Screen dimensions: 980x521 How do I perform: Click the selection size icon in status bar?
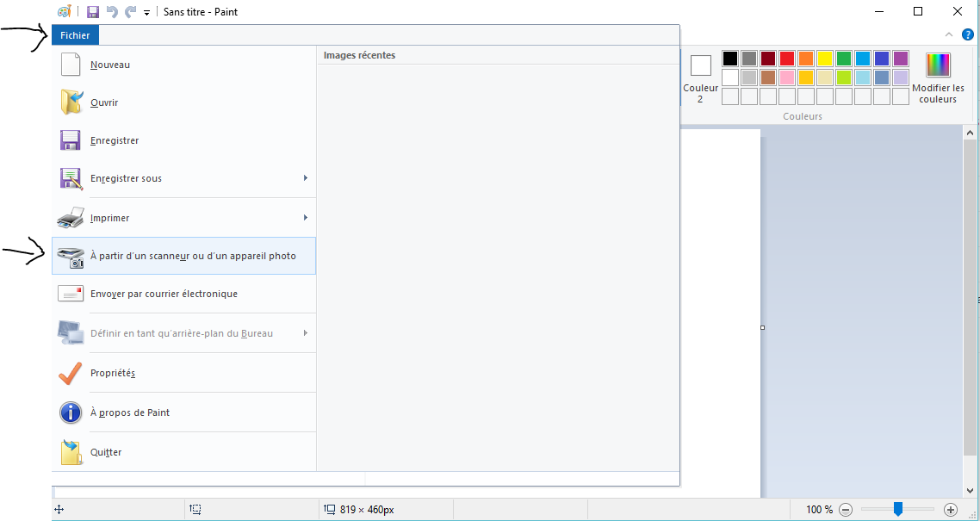(x=195, y=510)
